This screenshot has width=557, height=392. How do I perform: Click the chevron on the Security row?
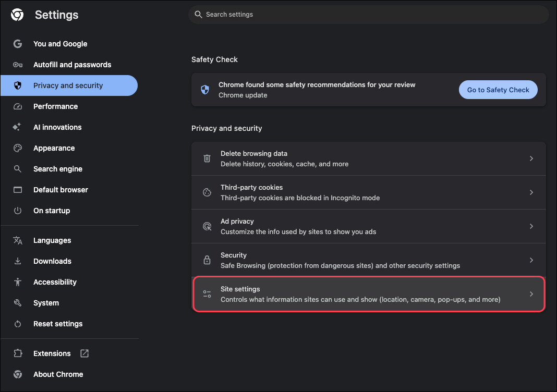pos(531,260)
